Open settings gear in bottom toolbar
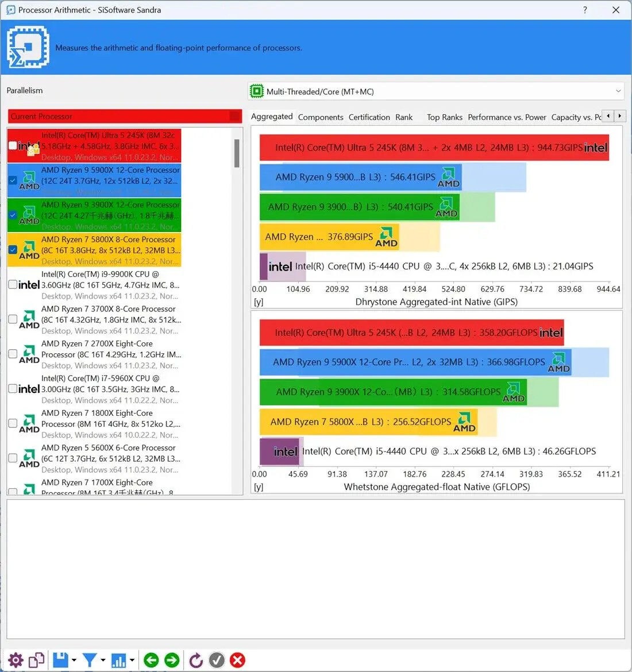The height and width of the screenshot is (672, 632). tap(16, 660)
